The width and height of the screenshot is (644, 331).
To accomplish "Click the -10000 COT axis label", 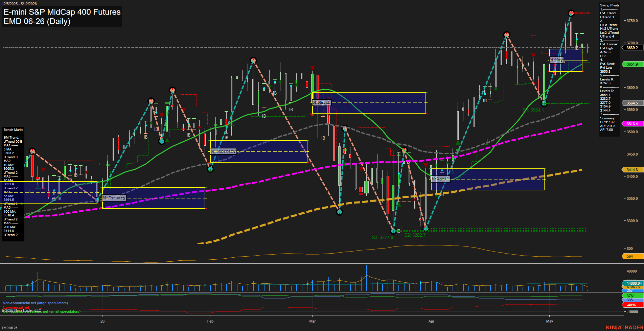I will click(632, 312).
